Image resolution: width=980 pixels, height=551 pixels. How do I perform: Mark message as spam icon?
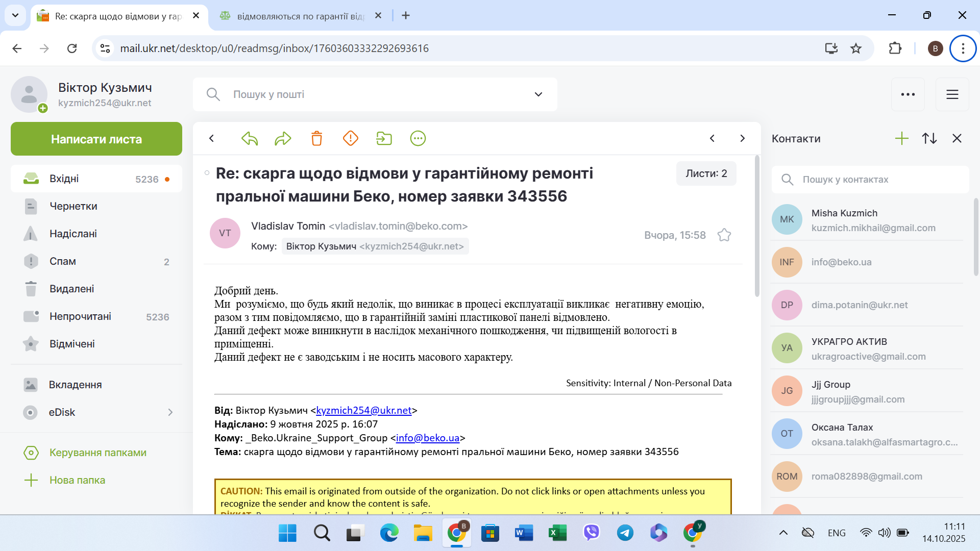tap(350, 138)
